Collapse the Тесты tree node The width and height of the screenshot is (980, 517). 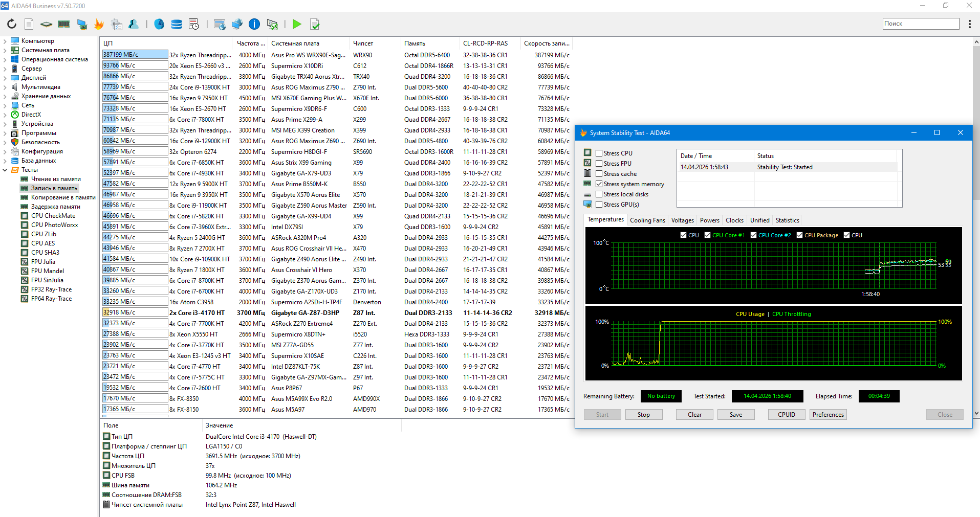point(5,170)
